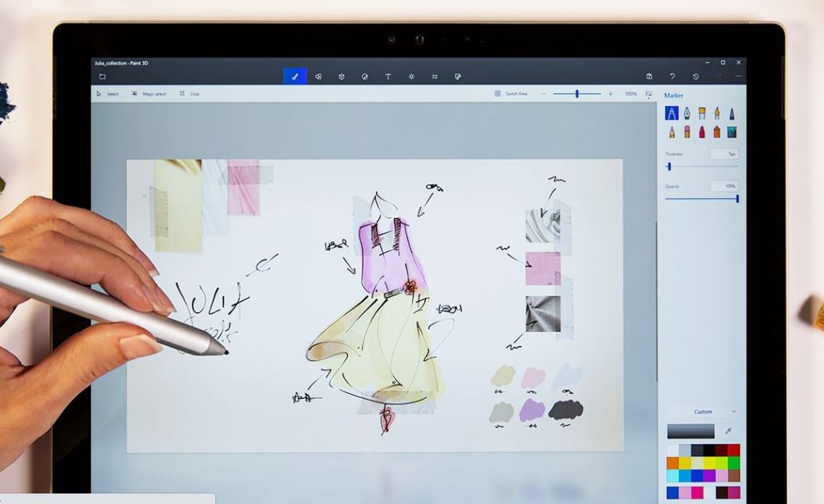Click the 100% zoom value
The height and width of the screenshot is (504, 824).
tap(631, 94)
